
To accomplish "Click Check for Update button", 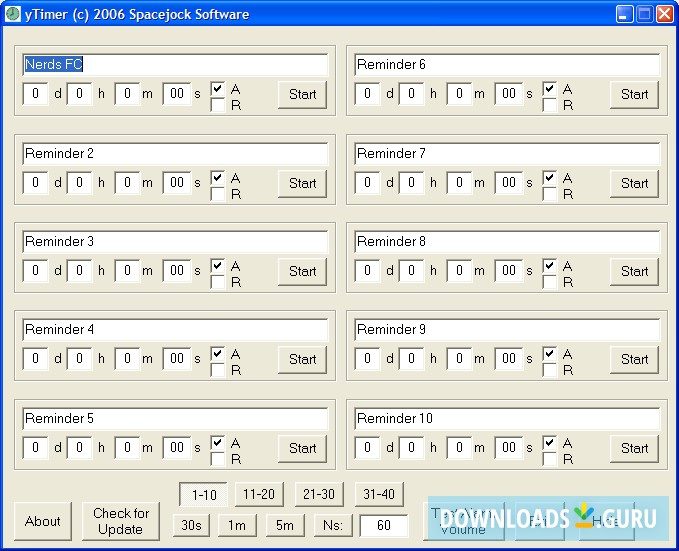I will pyautogui.click(x=121, y=521).
